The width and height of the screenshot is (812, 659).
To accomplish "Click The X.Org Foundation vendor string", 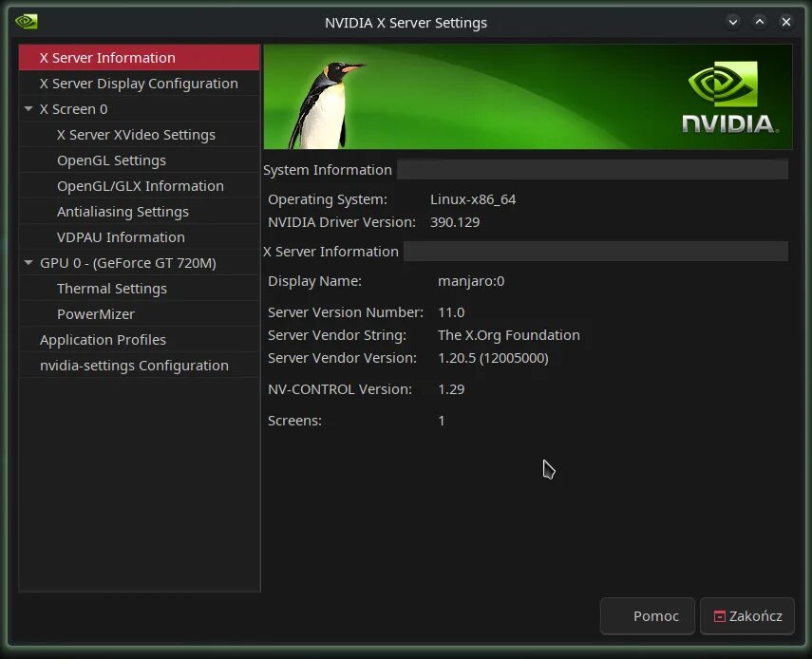I will tap(508, 335).
